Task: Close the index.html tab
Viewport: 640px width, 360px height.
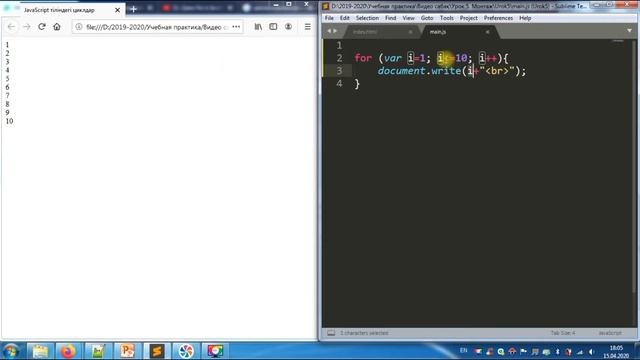Action: tap(410, 32)
